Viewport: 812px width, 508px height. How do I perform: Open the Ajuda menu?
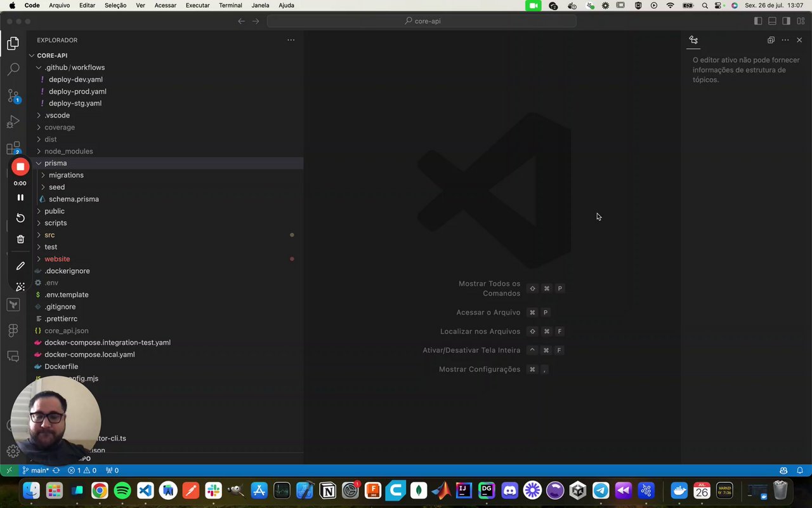(286, 5)
